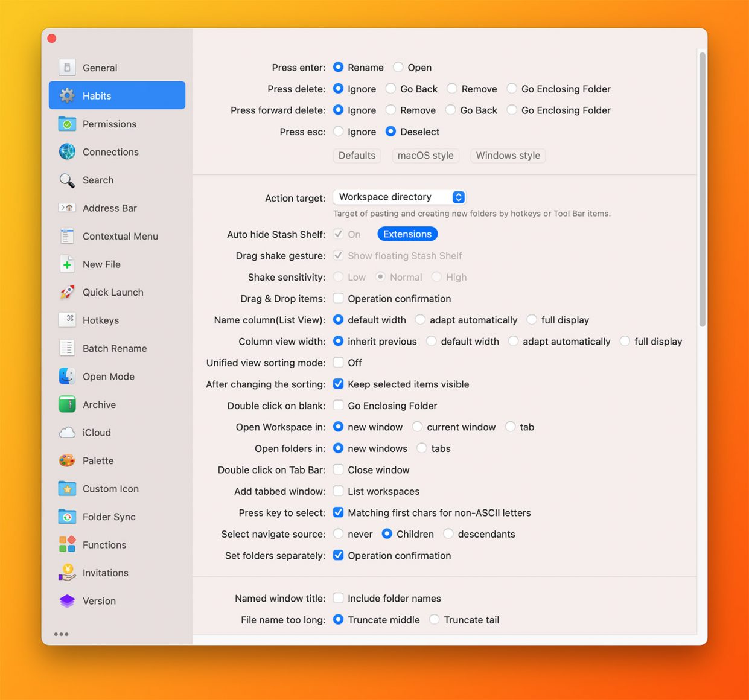Click the Archive green icon
The image size is (749, 700).
point(67,404)
